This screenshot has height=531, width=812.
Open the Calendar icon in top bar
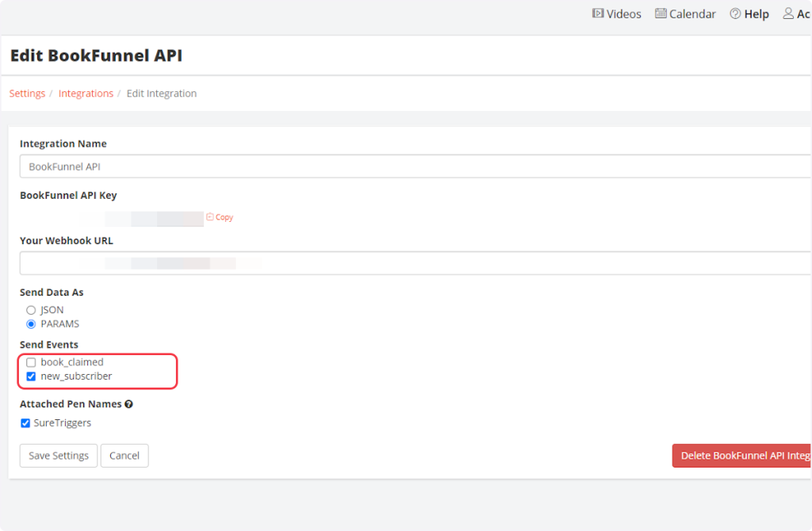pyautogui.click(x=660, y=13)
